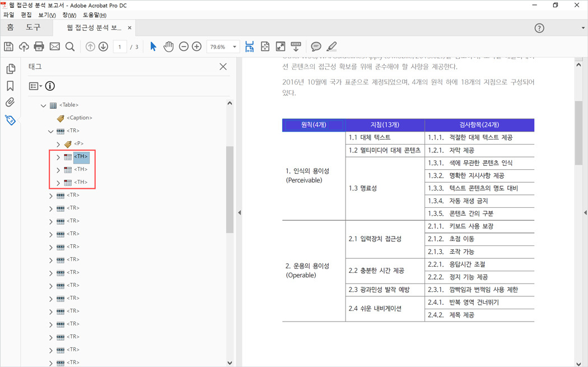Open the Attachments panel with the paperclip icon
The image size is (588, 367).
[x=11, y=102]
